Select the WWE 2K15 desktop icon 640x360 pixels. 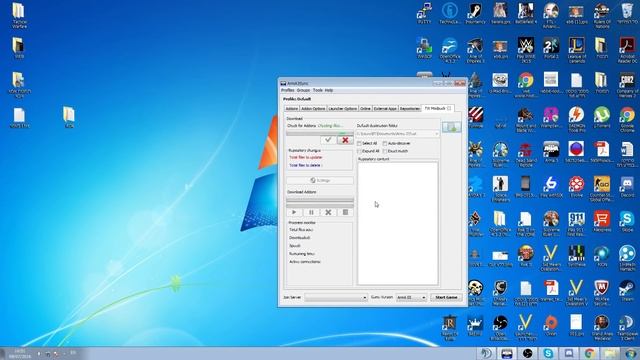click(x=526, y=50)
